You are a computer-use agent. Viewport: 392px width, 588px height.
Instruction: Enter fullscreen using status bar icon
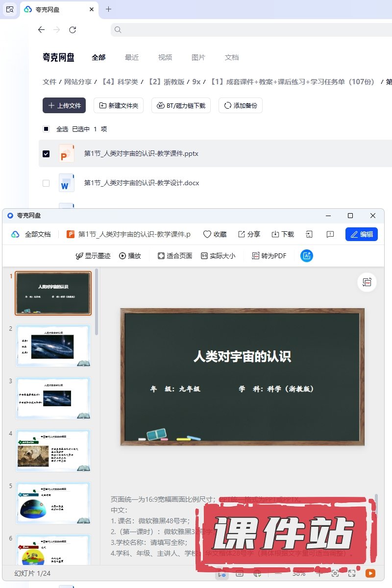(352, 573)
